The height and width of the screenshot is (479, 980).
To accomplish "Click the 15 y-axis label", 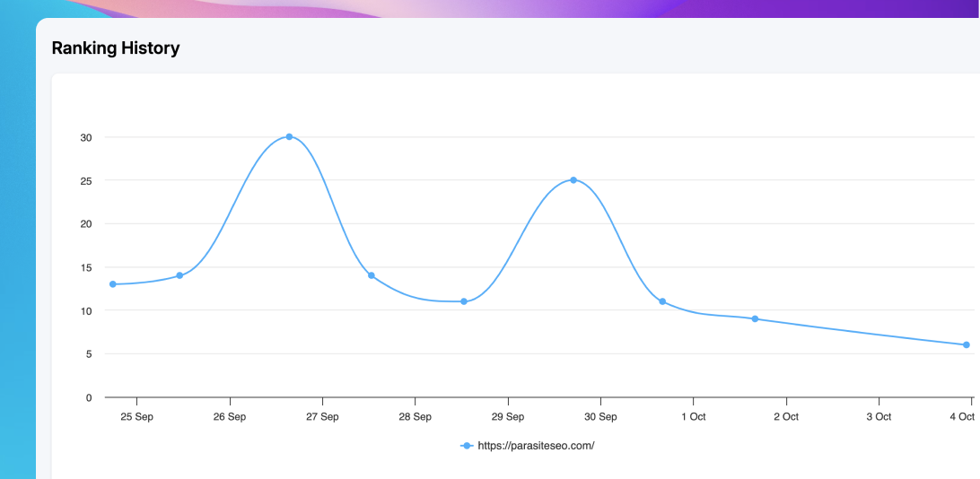I will (x=86, y=267).
